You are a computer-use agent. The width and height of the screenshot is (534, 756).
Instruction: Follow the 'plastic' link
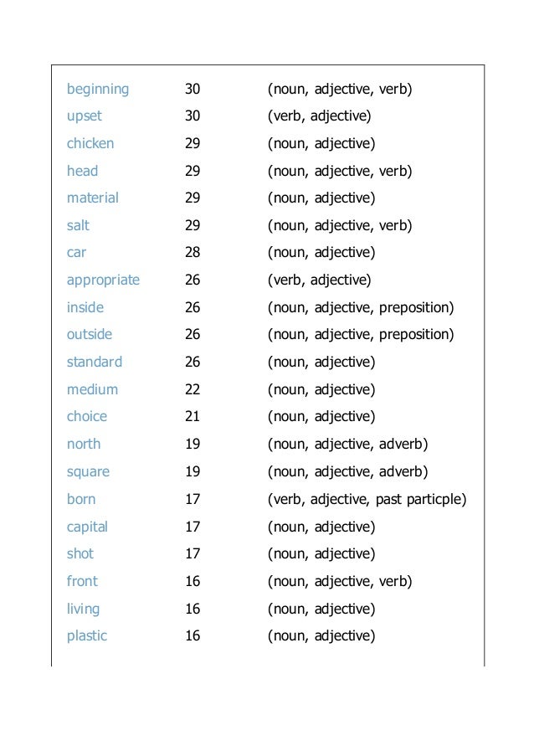(87, 636)
